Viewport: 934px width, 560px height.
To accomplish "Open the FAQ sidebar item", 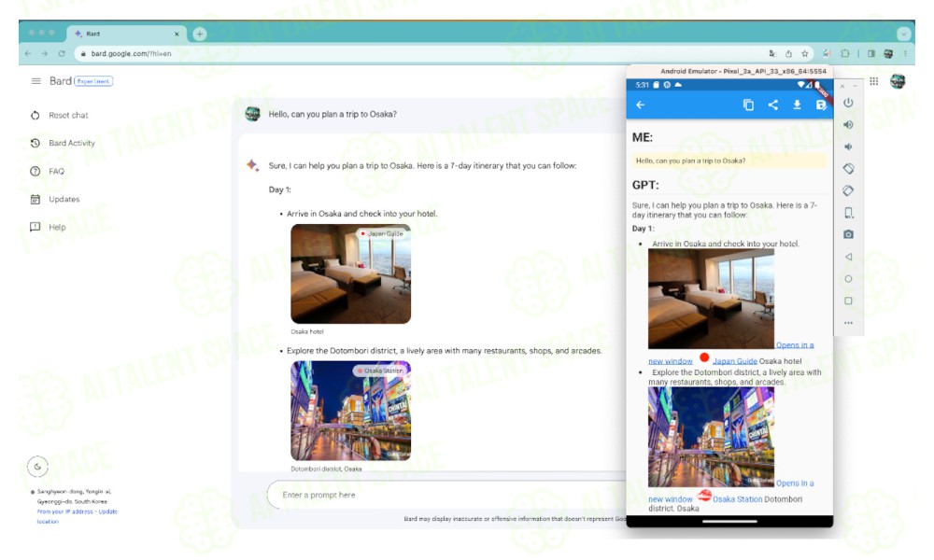I will coord(48,172).
